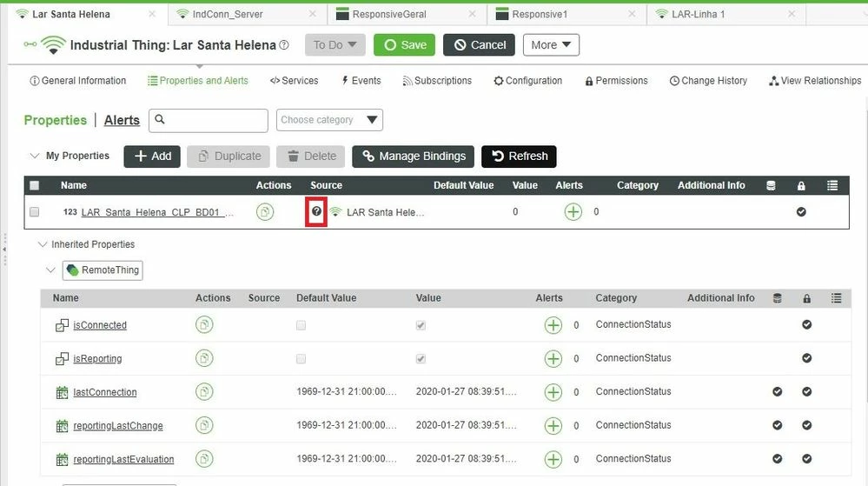Check the LAR_Santa_Helena_CLP_BD01 row checkbox
This screenshot has width=868, height=486.
(35, 211)
